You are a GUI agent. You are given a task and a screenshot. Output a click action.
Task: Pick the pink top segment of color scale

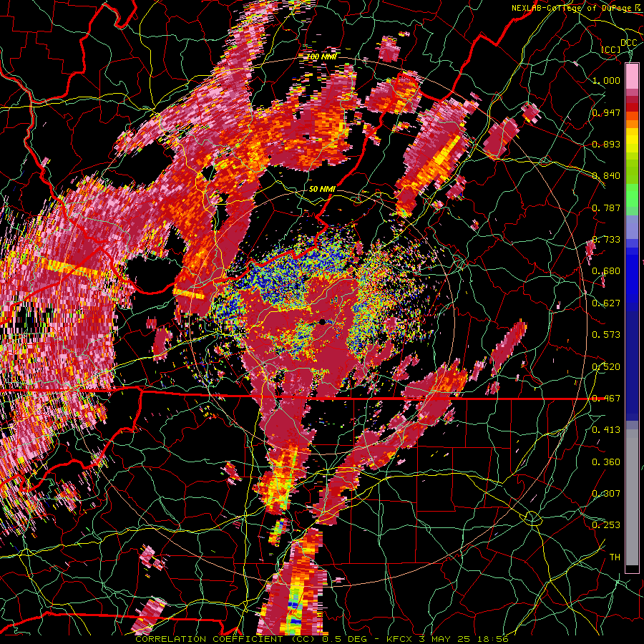(x=632, y=76)
